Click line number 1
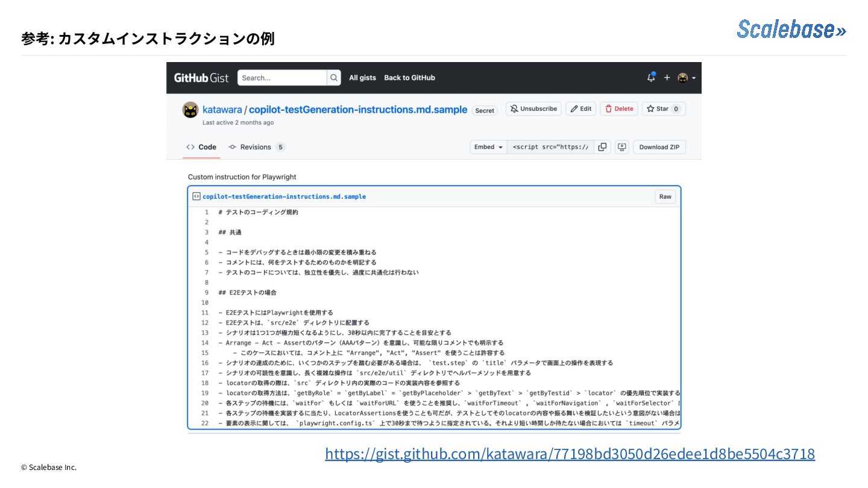This screenshot has height=488, width=868. pos(206,212)
